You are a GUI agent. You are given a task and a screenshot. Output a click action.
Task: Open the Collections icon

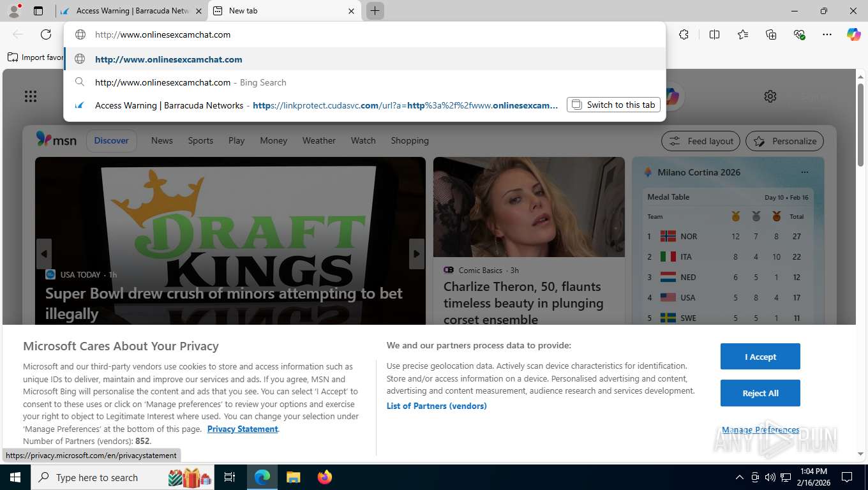(771, 34)
